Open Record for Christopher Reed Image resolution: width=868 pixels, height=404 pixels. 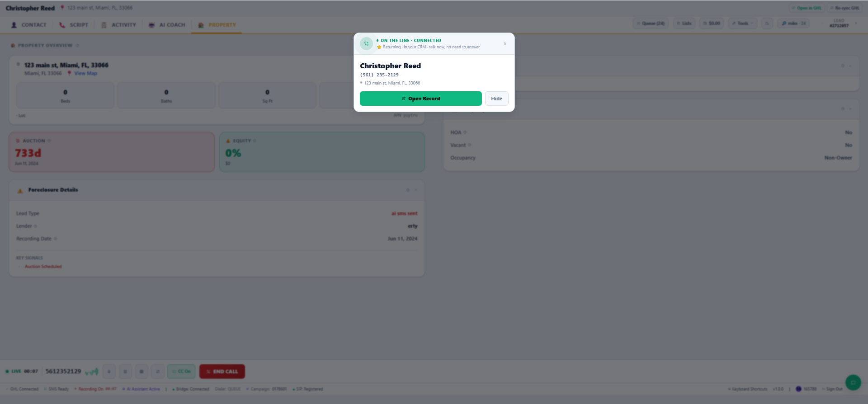(x=420, y=99)
